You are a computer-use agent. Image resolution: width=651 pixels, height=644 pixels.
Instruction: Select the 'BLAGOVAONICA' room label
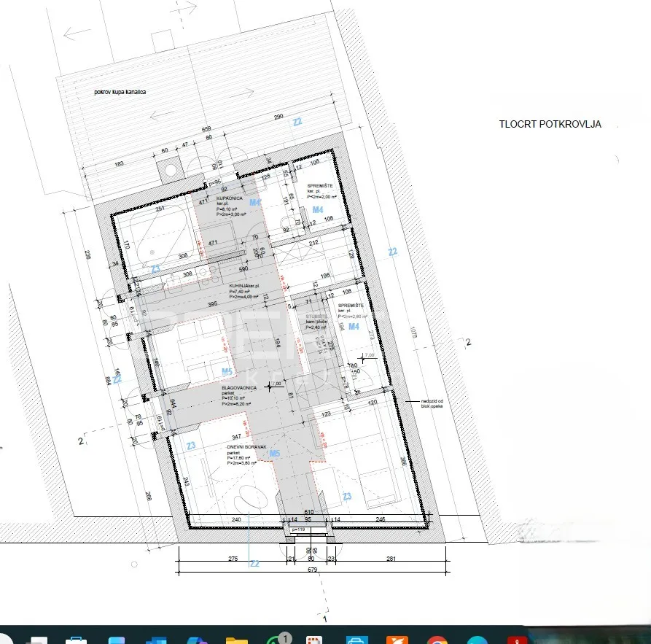point(239,388)
